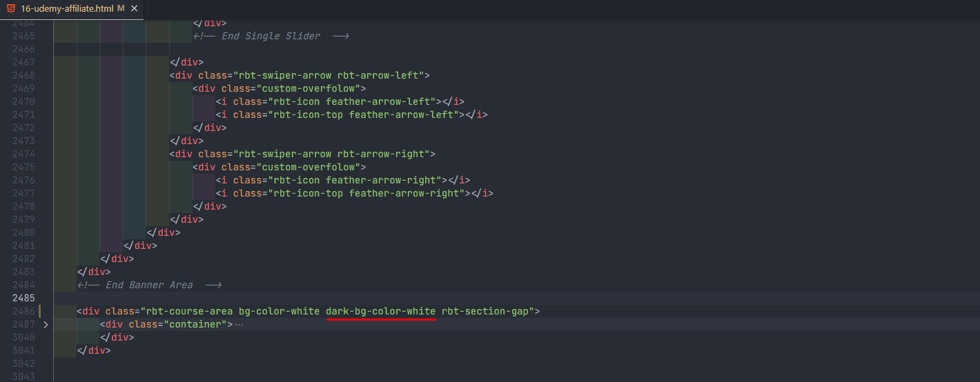The image size is (980, 382).
Task: Click line number 3040 in the gutter
Action: (x=23, y=338)
